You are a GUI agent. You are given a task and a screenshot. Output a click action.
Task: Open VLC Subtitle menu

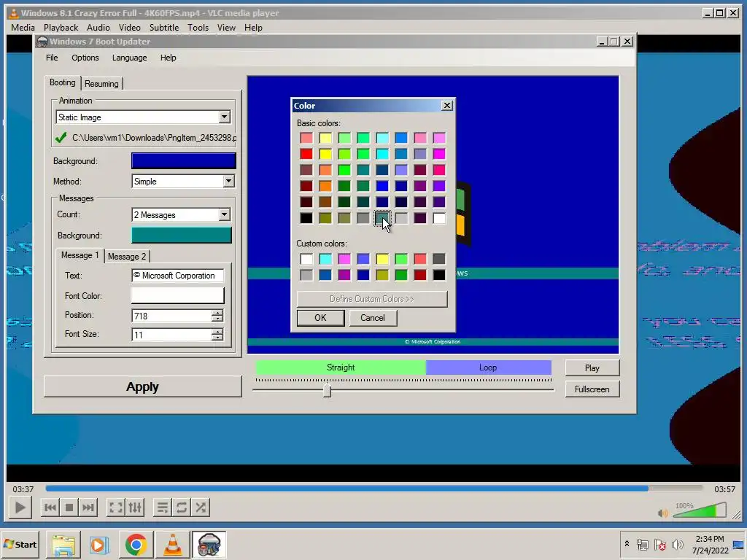tap(164, 28)
